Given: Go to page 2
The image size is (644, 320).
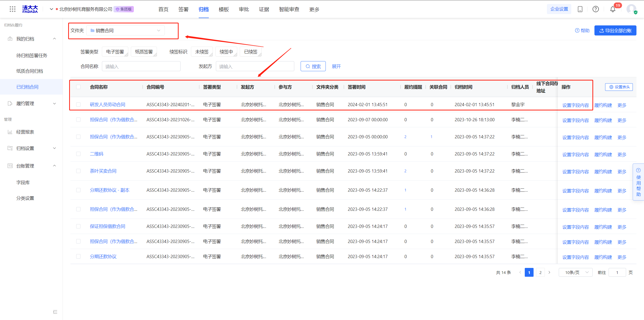Looking at the screenshot, I should click(x=540, y=272).
